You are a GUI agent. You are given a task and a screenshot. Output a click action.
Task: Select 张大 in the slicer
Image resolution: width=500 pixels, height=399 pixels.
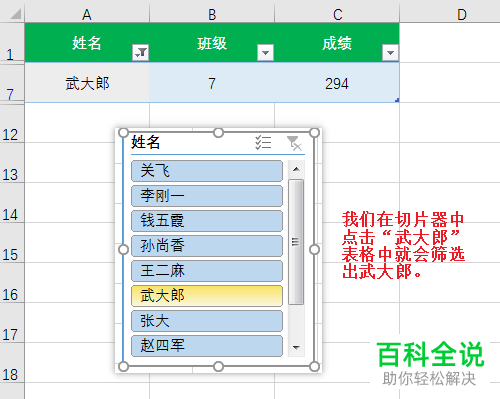pyautogui.click(x=207, y=321)
